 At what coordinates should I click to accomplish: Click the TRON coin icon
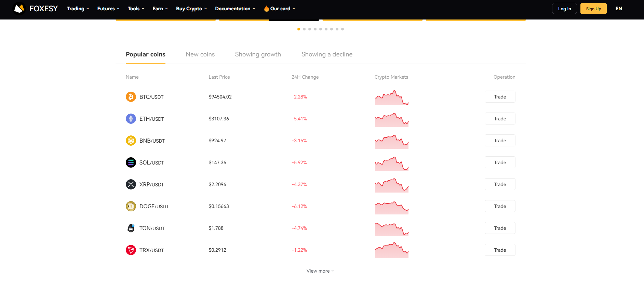(x=131, y=250)
